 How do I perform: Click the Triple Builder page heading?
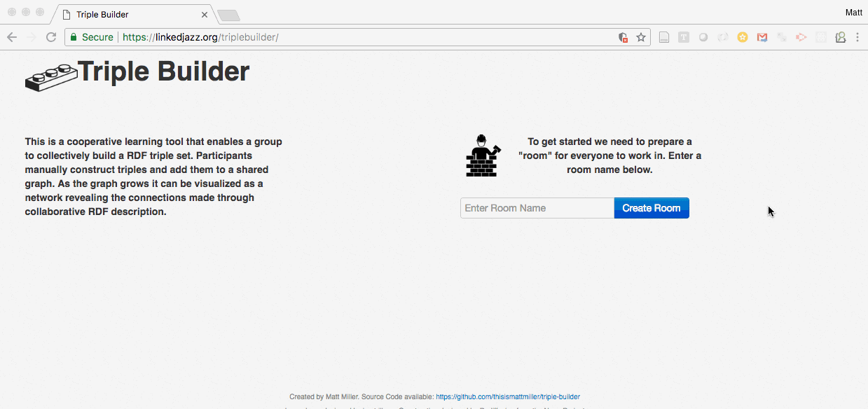click(163, 71)
